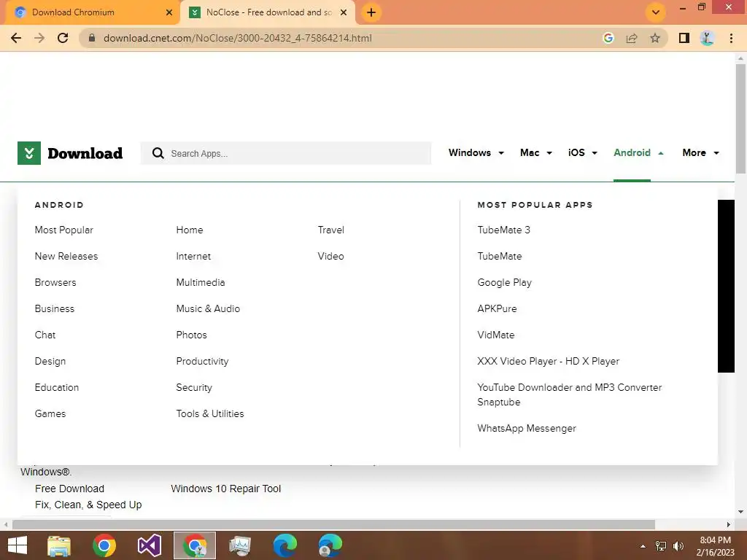Image resolution: width=747 pixels, height=560 pixels.
Task: Open Microsoft Edge from taskbar
Action: pos(285,545)
